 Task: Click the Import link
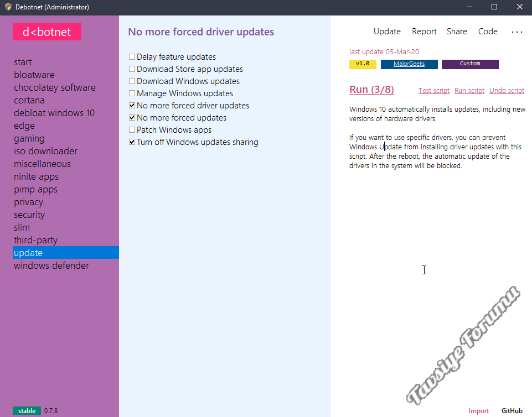coord(478,411)
